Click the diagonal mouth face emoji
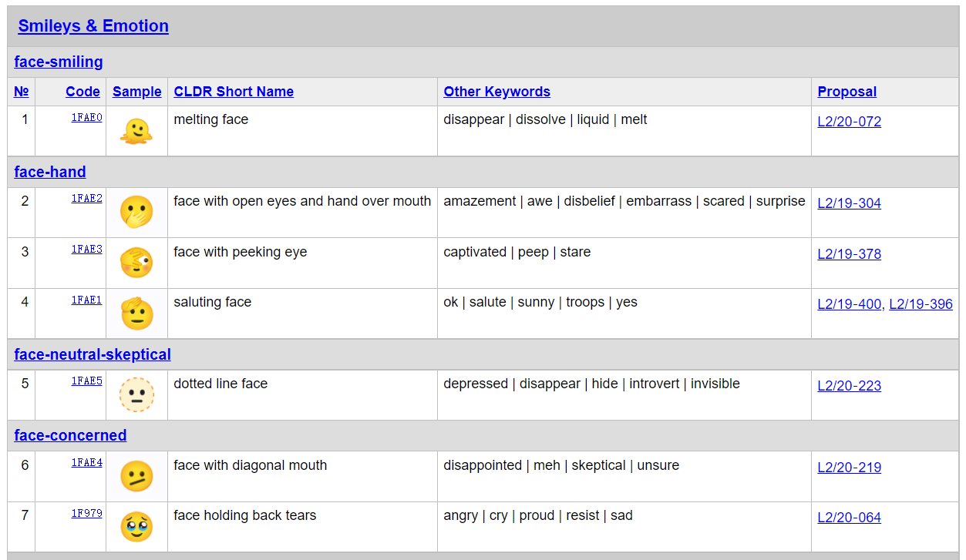Viewport: 966px width, 560px height. click(x=136, y=477)
